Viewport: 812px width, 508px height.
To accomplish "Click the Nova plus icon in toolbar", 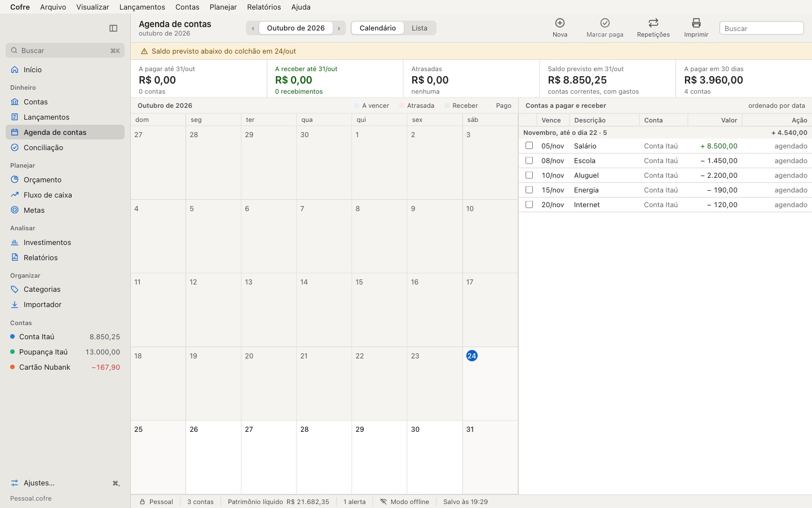I will point(560,23).
